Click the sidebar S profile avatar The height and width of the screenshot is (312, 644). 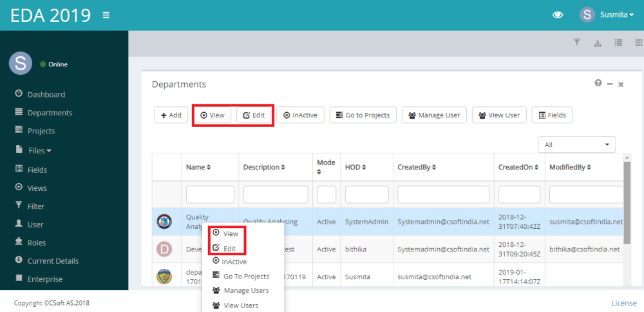tap(21, 64)
